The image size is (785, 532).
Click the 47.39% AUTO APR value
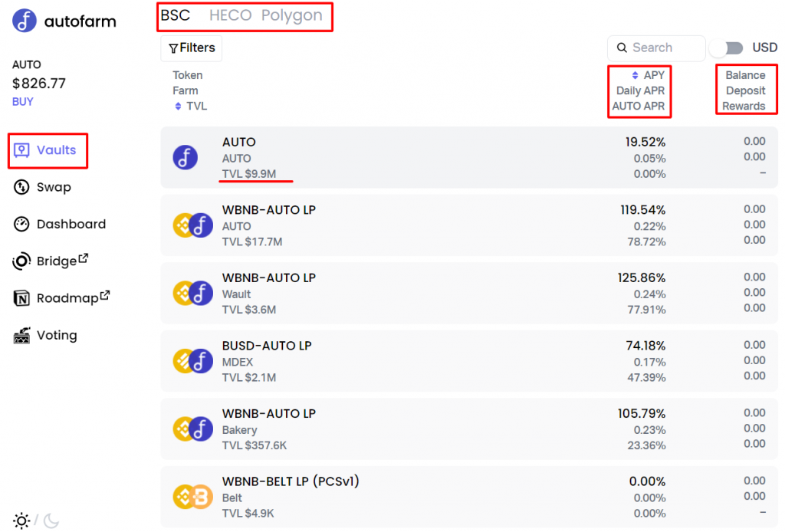click(647, 377)
